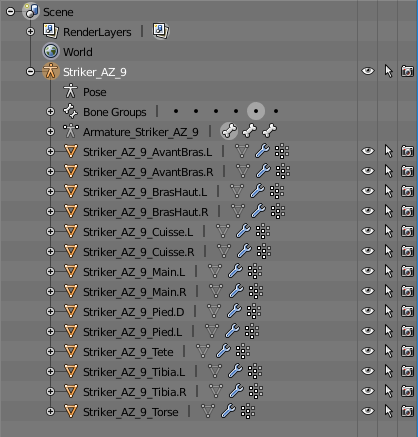Select Striker_AZ_9_Tibia.R object name
The image size is (418, 437).
pyautogui.click(x=135, y=392)
